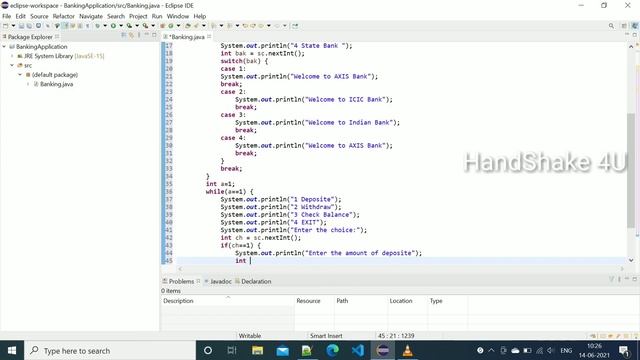The height and width of the screenshot is (360, 640).
Task: Click the Open Type toolbar icon
Action: click(x=187, y=26)
